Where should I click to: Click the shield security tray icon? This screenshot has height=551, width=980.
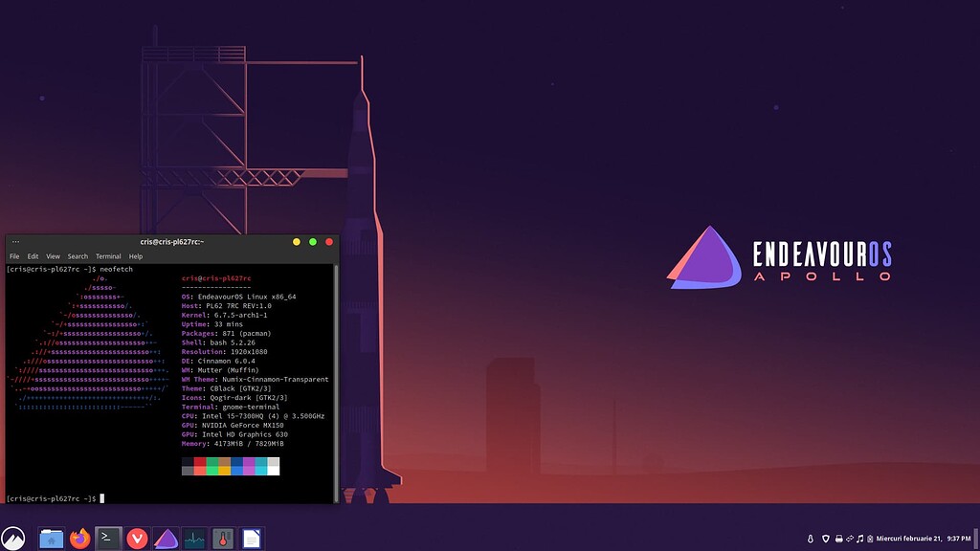824,539
